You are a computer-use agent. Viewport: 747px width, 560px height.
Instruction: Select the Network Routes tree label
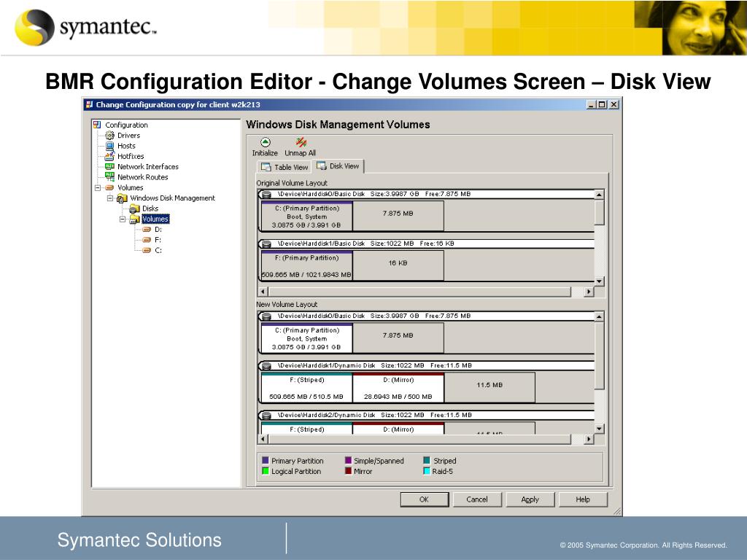(x=143, y=177)
